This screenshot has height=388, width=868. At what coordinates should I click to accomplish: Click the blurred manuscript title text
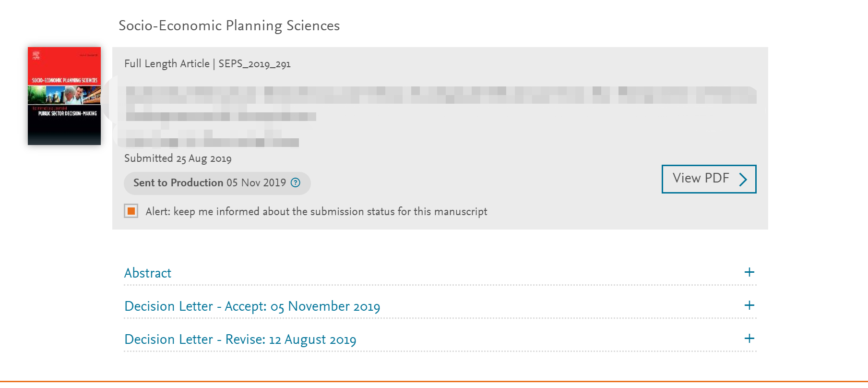[441, 104]
